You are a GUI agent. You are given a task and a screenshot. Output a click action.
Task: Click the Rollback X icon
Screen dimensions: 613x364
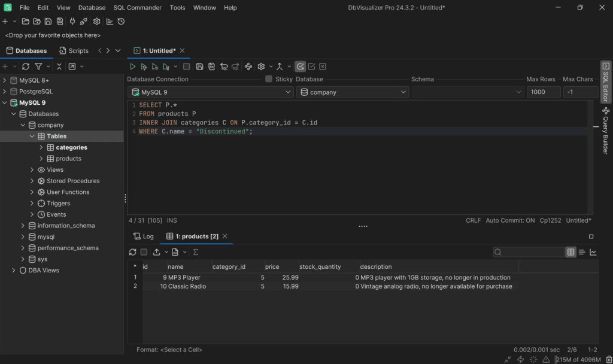pos(323,66)
